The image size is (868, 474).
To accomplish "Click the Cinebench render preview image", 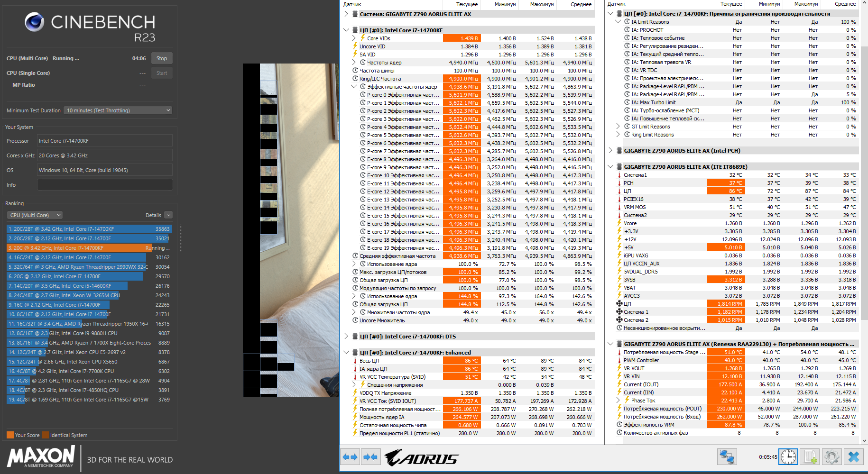I will coord(290,230).
